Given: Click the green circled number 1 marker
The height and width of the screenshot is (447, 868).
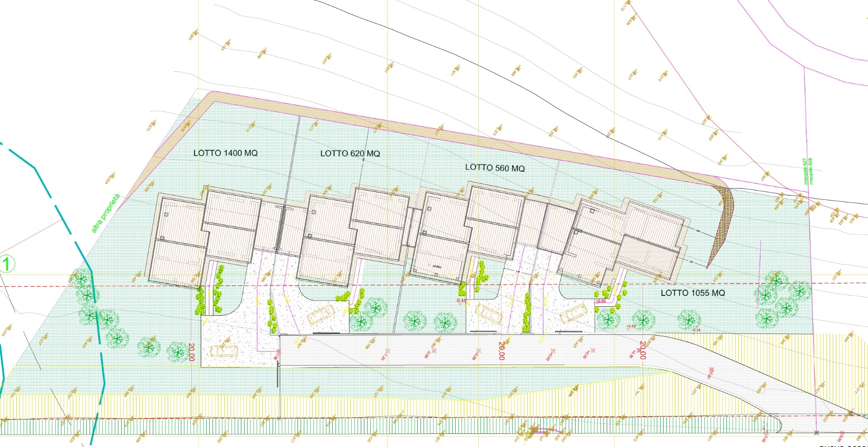Looking at the screenshot, I should 7,264.
